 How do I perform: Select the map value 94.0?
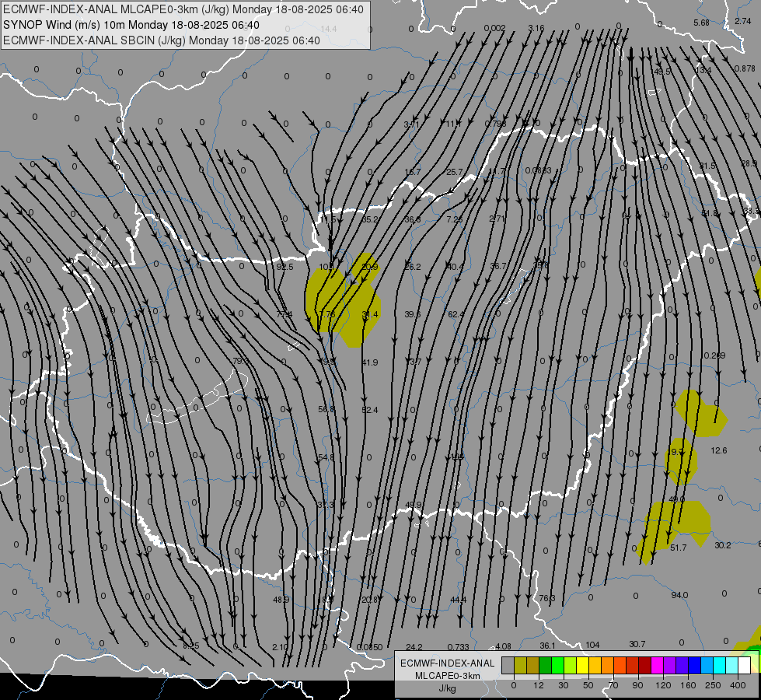tap(679, 595)
